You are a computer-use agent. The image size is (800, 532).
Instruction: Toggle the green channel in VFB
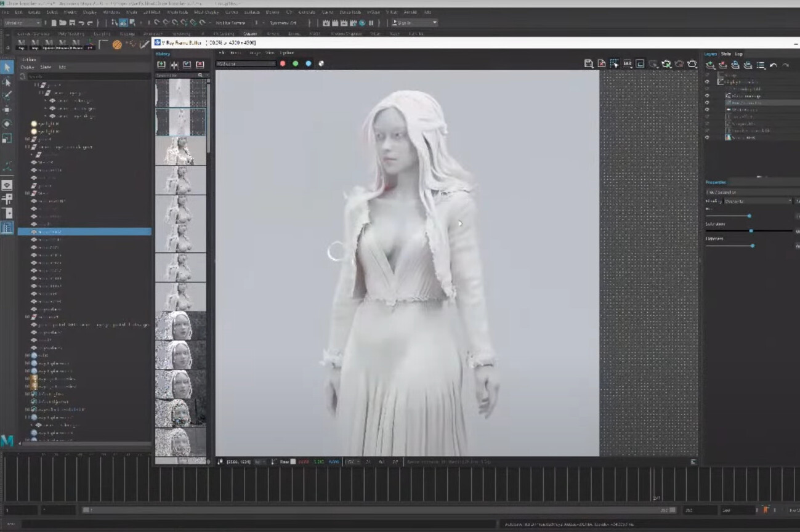coord(296,63)
